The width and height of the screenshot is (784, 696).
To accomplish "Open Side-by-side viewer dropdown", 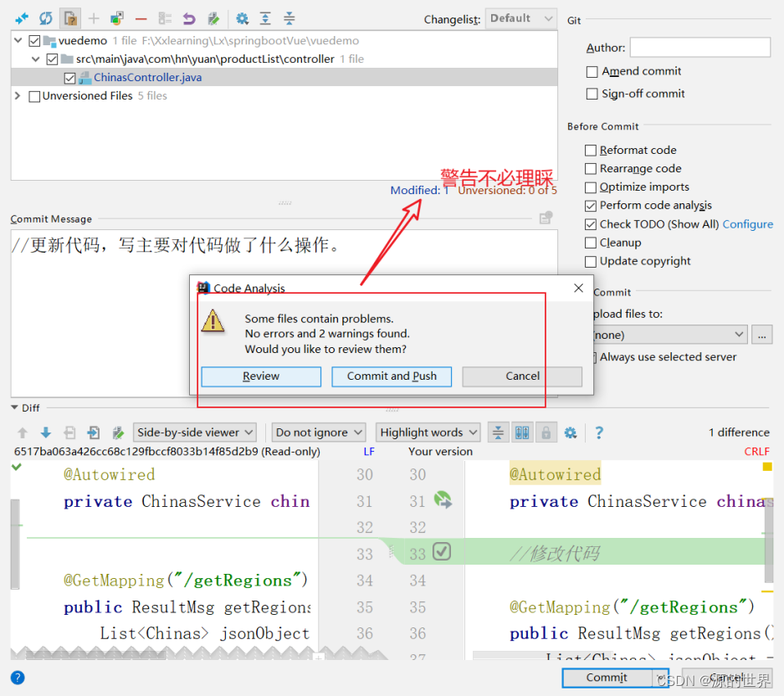I will pyautogui.click(x=194, y=432).
